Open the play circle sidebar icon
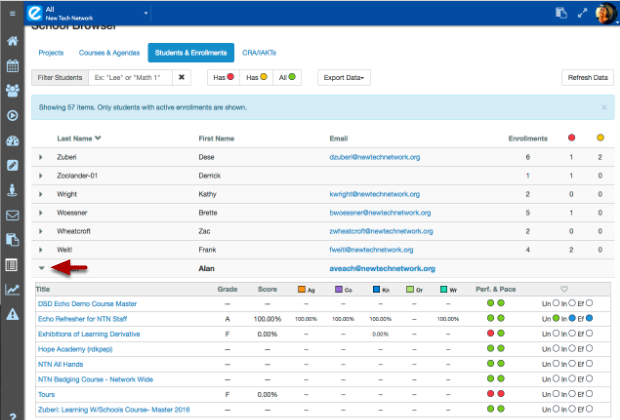The width and height of the screenshot is (620, 420). pyautogui.click(x=13, y=115)
